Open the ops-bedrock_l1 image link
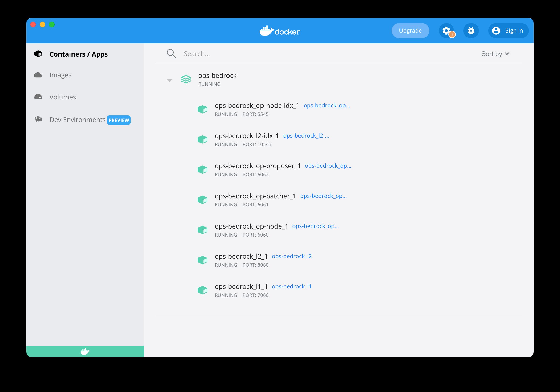This screenshot has width=560, height=392. pyautogui.click(x=292, y=287)
